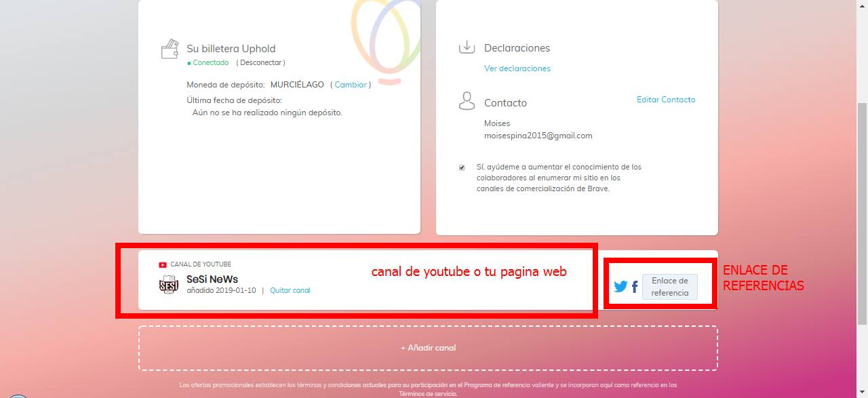Click the Contacto person icon
This screenshot has height=398, width=868.
point(467,101)
